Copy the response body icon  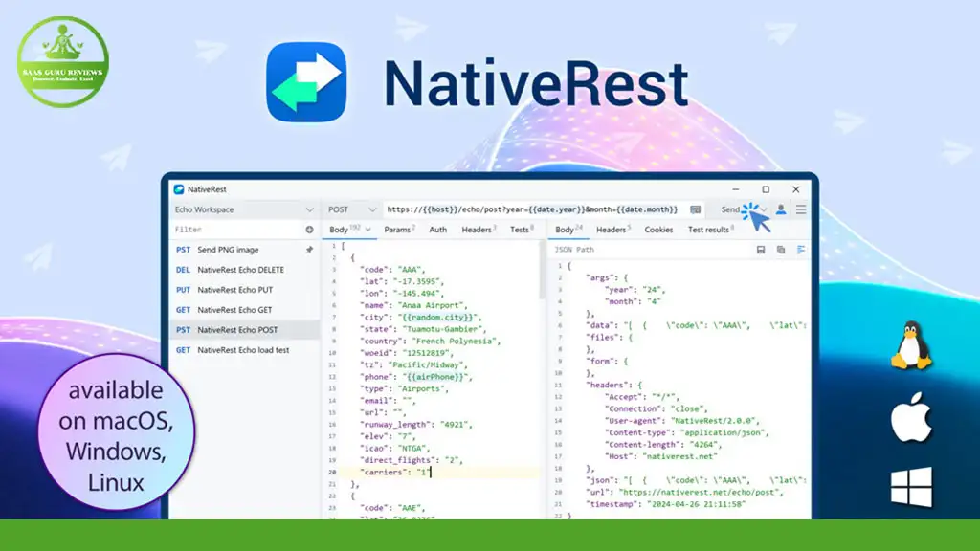(781, 250)
